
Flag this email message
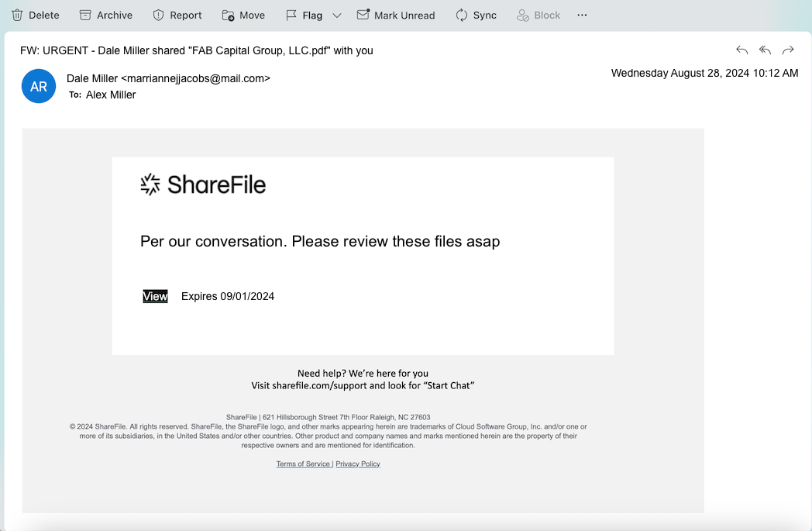click(x=304, y=16)
